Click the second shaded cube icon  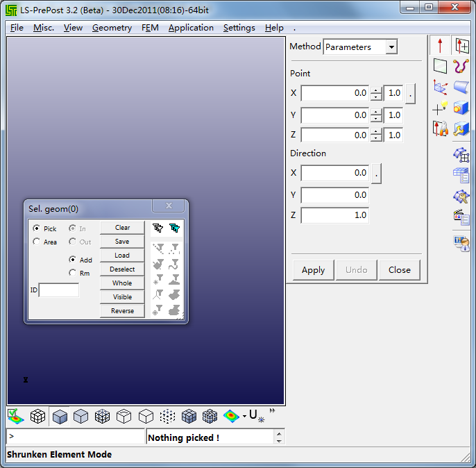pyautogui.click(x=80, y=416)
